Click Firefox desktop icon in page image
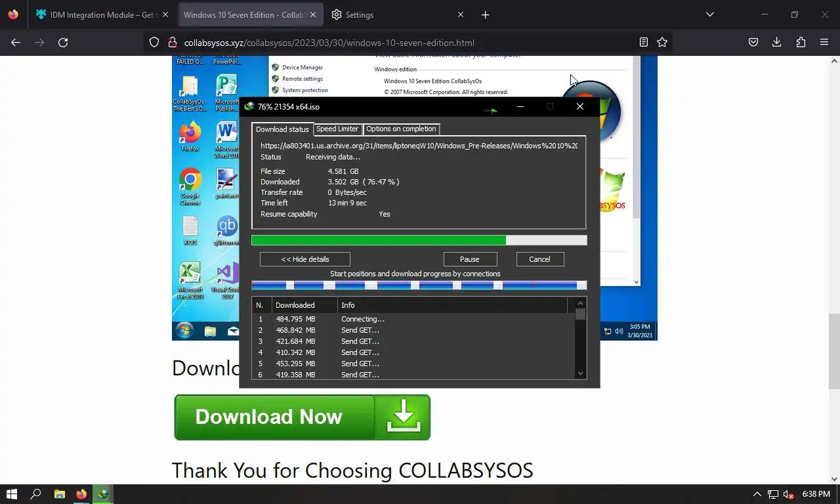 coord(190,136)
